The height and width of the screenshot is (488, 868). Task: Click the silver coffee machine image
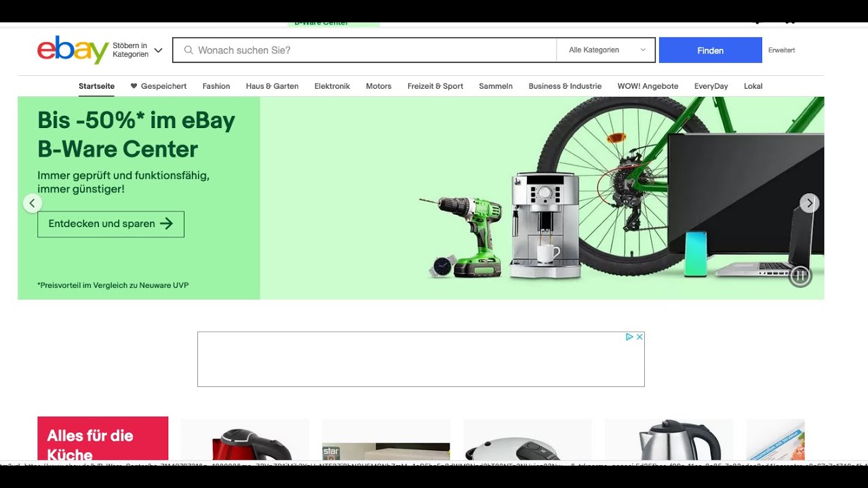(x=545, y=226)
